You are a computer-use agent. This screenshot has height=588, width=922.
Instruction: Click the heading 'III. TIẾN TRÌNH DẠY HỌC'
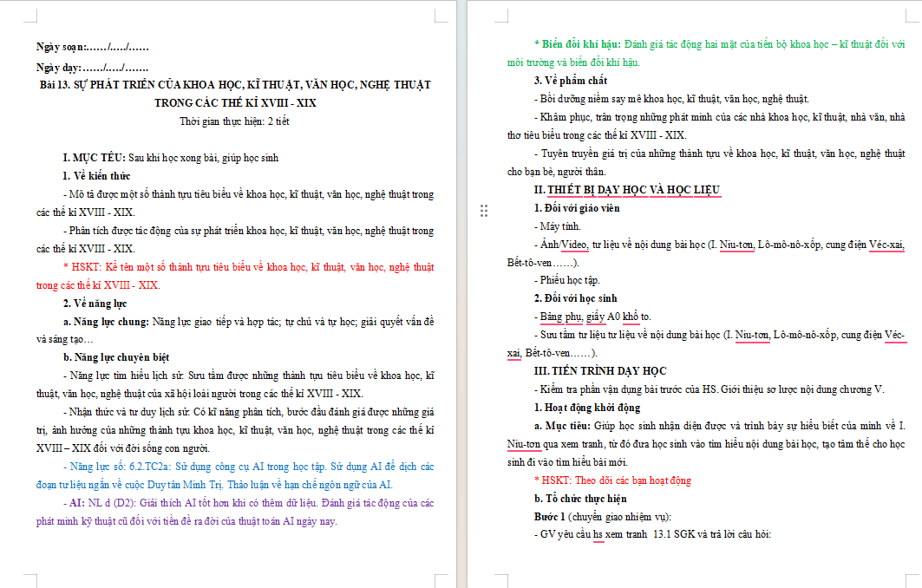599,370
